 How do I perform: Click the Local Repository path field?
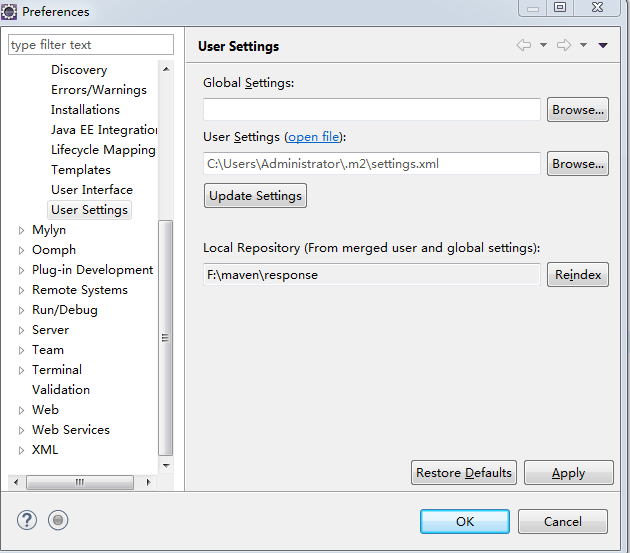coord(372,275)
